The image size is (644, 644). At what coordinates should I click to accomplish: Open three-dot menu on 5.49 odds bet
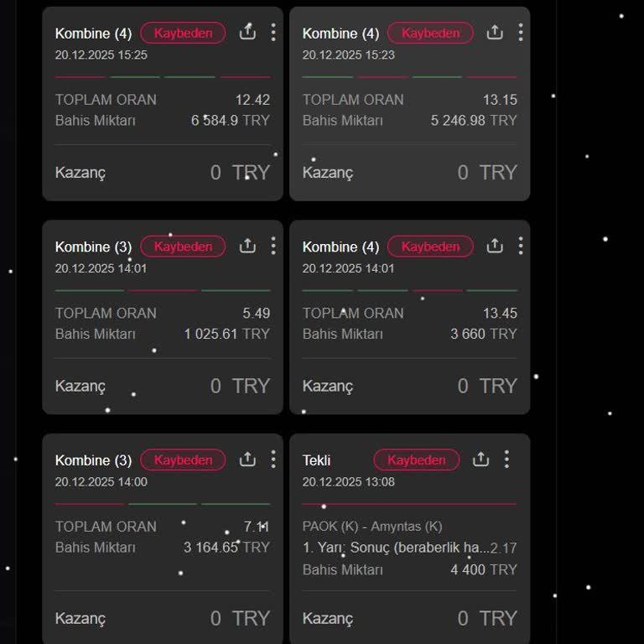(273, 246)
